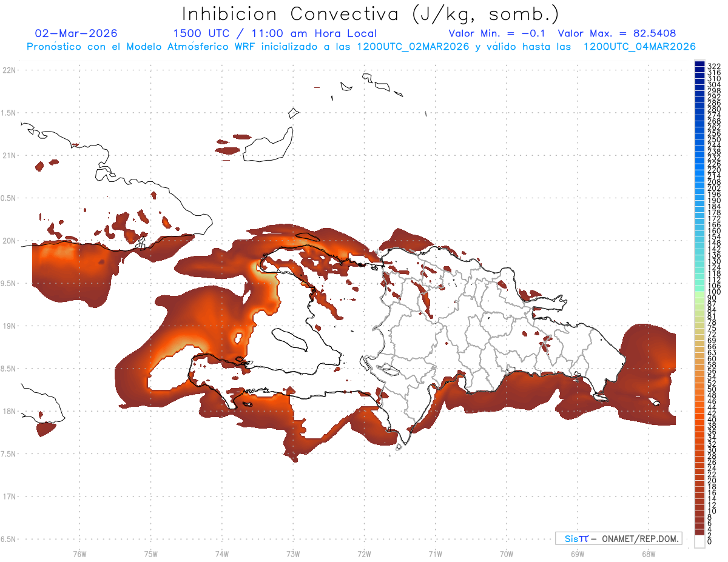The height and width of the screenshot is (562, 728).
Task: Click the colorbar value "0"
Action: coord(710,541)
